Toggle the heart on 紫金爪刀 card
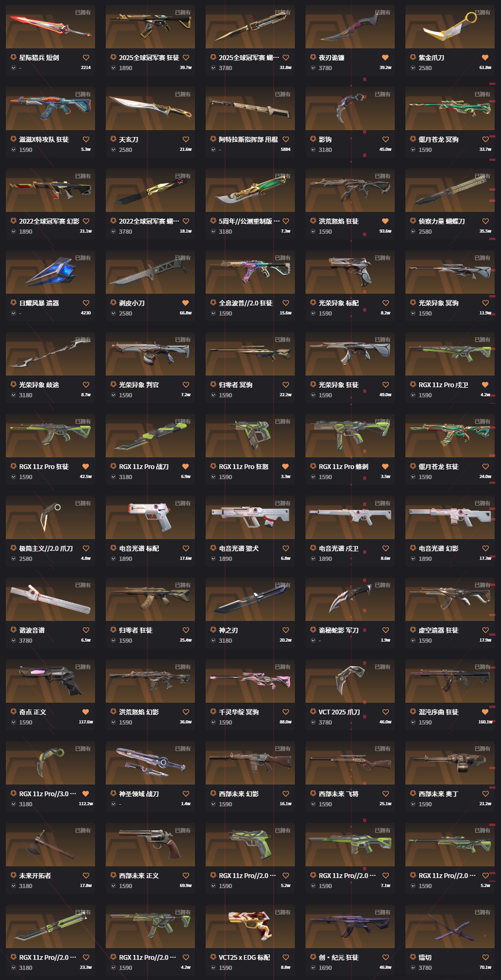 pyautogui.click(x=486, y=57)
